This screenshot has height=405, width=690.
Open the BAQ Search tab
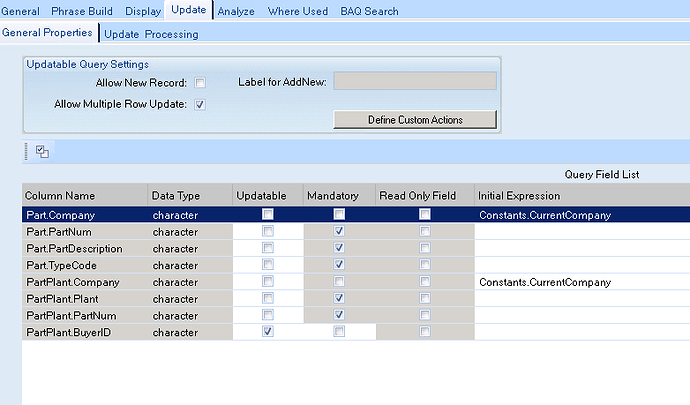tap(369, 11)
